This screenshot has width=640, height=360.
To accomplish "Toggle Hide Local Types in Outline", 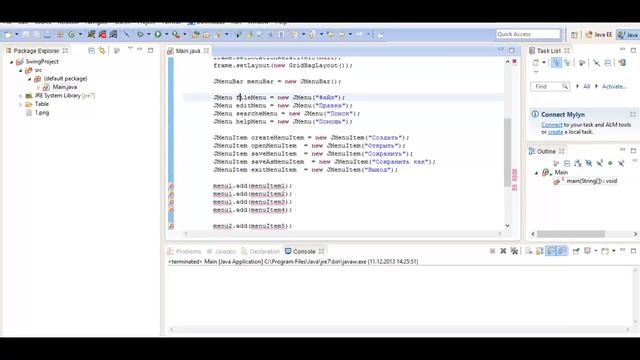I will pos(621,163).
